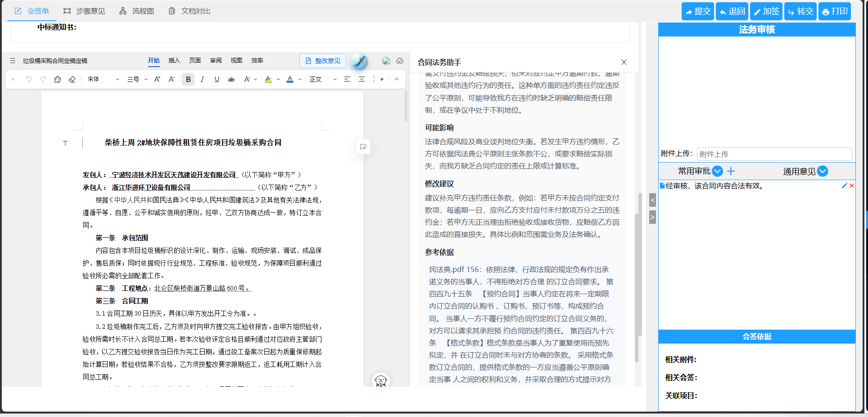Switch to the 步骤意见 tab
The image size is (868, 417).
pos(84,11)
